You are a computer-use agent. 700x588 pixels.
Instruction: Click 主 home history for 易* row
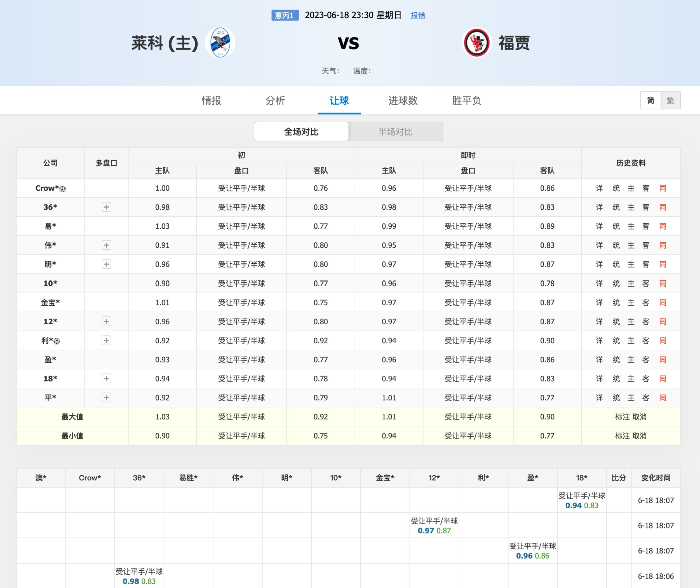631,226
